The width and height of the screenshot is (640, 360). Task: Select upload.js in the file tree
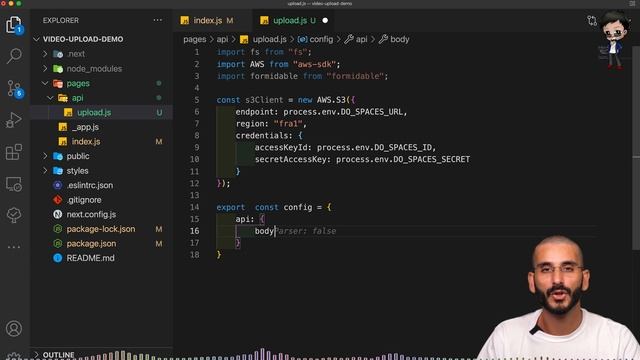tap(102, 113)
